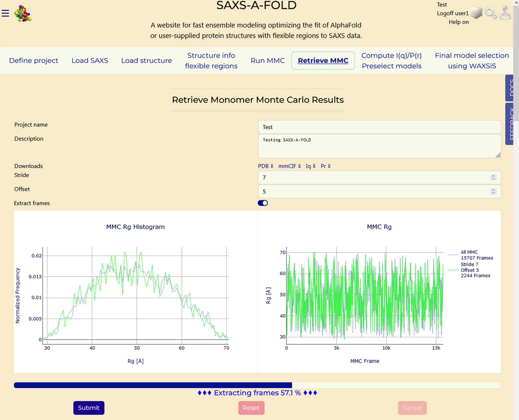Click the Reset button
519x420 pixels.
click(x=251, y=408)
